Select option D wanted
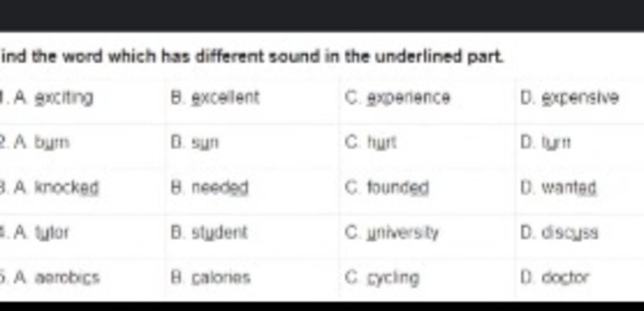 pyautogui.click(x=558, y=188)
